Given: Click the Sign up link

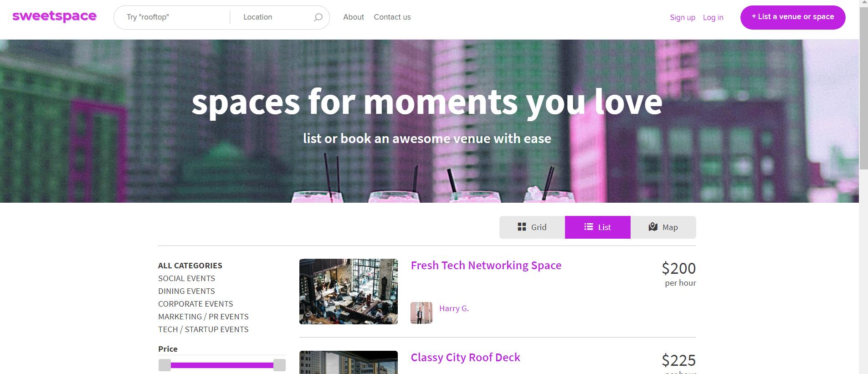Looking at the screenshot, I should click(x=683, y=17).
